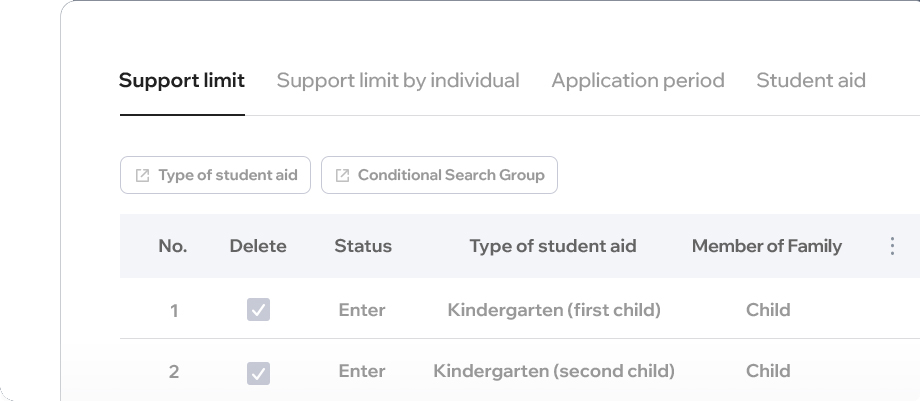The width and height of the screenshot is (920, 401).
Task: Click the No. column header
Action: (173, 246)
